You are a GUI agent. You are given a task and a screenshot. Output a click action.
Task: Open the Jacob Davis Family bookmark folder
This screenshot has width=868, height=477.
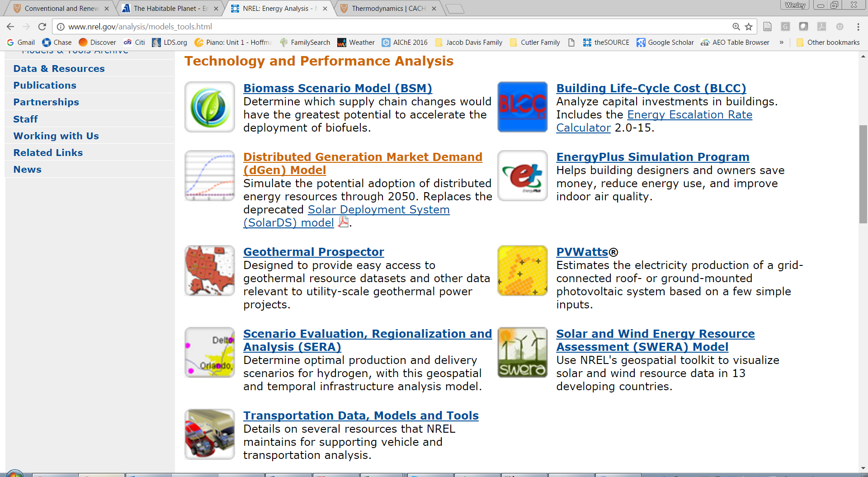coord(469,43)
